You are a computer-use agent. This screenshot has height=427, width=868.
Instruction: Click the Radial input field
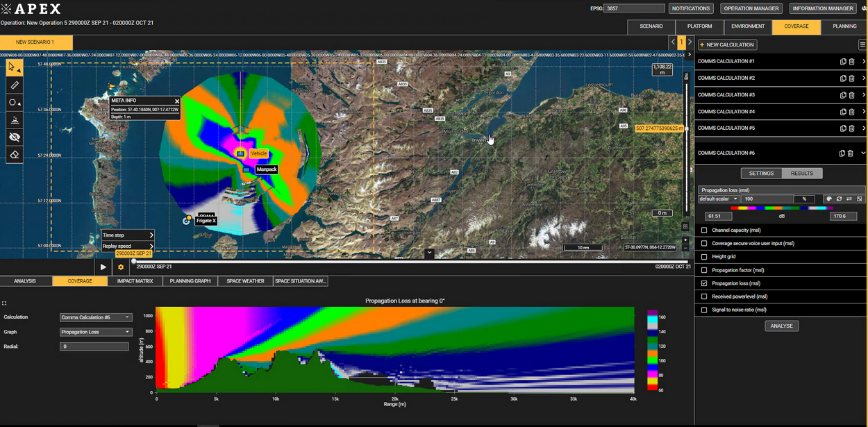click(94, 346)
